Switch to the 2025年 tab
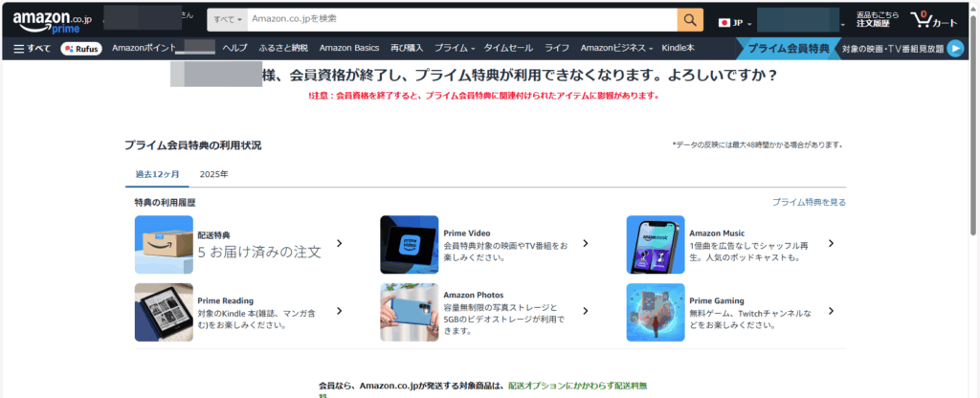The height and width of the screenshot is (398, 980). click(x=213, y=174)
